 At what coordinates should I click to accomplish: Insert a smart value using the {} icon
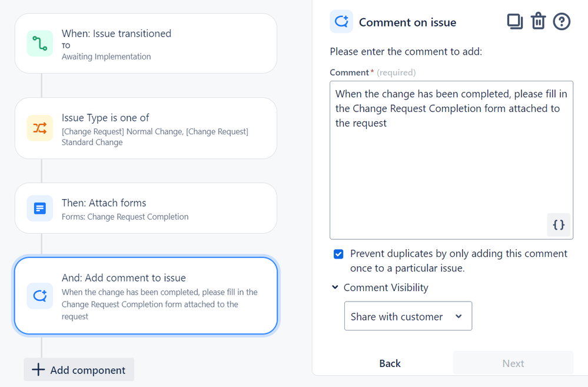pos(558,224)
